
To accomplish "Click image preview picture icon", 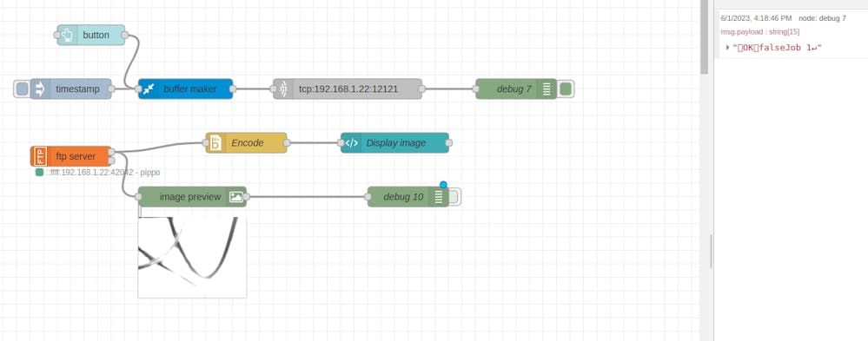I will tap(236, 197).
